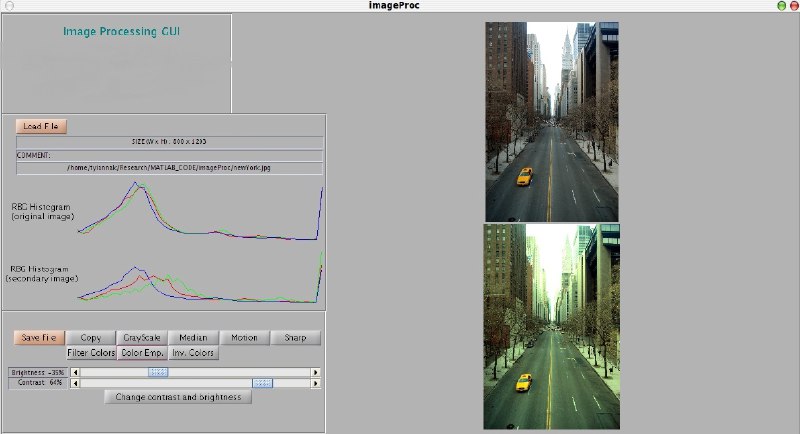The height and width of the screenshot is (434, 800).
Task: Close the imageProc window with red button
Action: (x=794, y=6)
